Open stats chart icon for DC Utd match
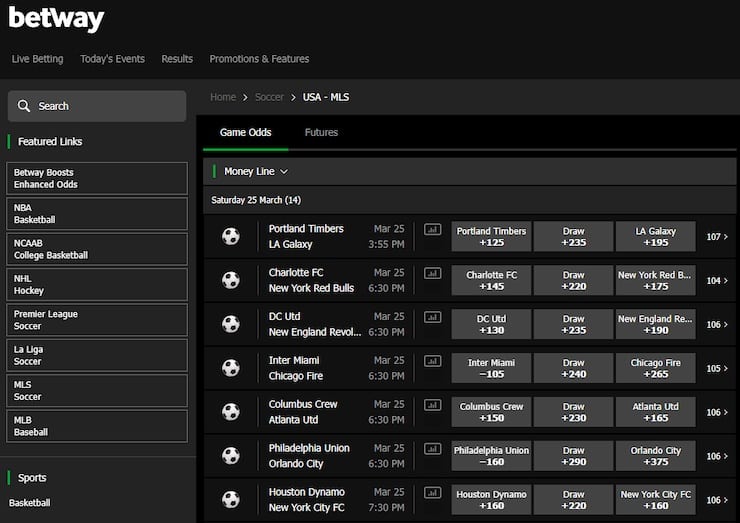Image resolution: width=740 pixels, height=523 pixels. (432, 317)
